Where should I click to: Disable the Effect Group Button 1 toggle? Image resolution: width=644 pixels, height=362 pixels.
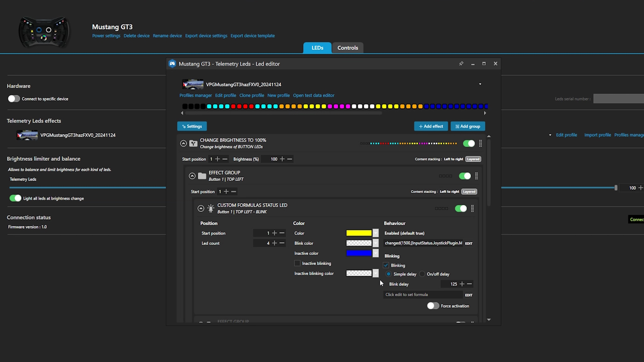(x=465, y=176)
